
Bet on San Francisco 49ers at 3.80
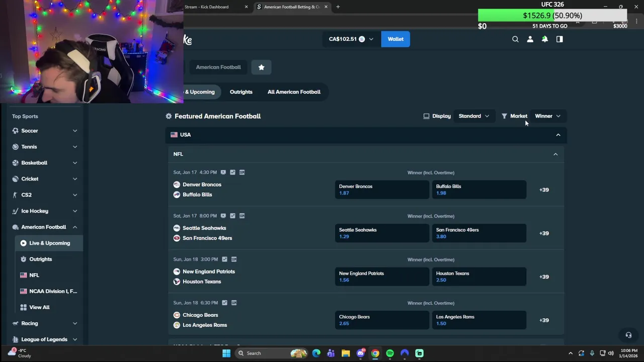tap(479, 233)
